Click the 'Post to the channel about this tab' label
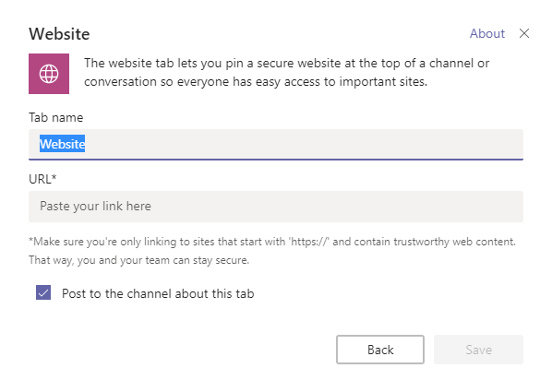Screen dimensions: 552x392 pos(158,293)
